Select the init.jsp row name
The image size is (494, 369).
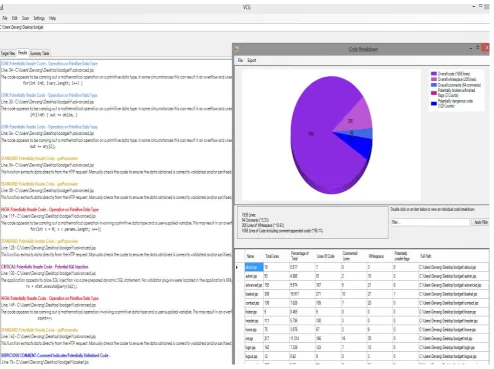[254, 339]
